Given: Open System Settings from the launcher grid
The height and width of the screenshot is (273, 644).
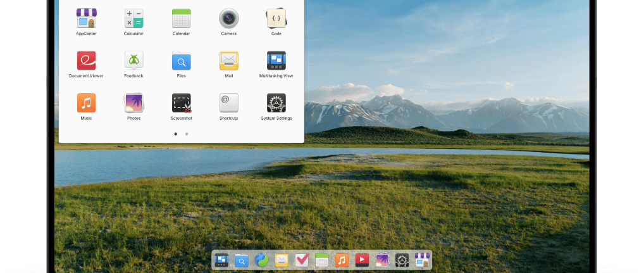Looking at the screenshot, I should [276, 103].
